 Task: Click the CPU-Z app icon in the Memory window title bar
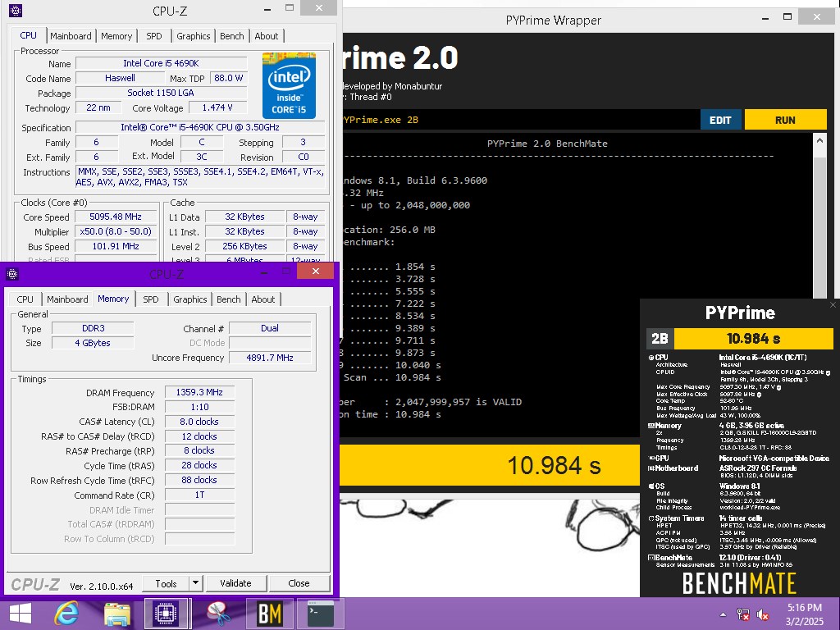click(12, 274)
